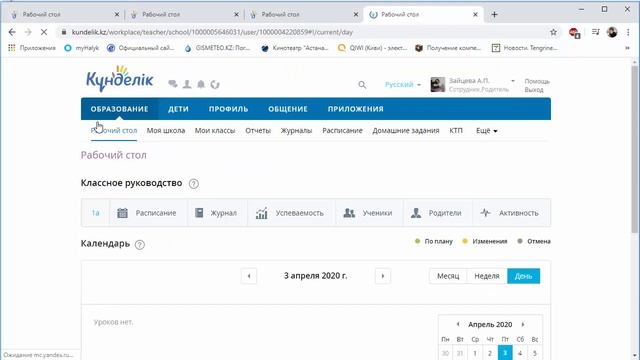This screenshot has height=360, width=640.
Task: Show previous month in mini calendar
Action: pos(458,324)
